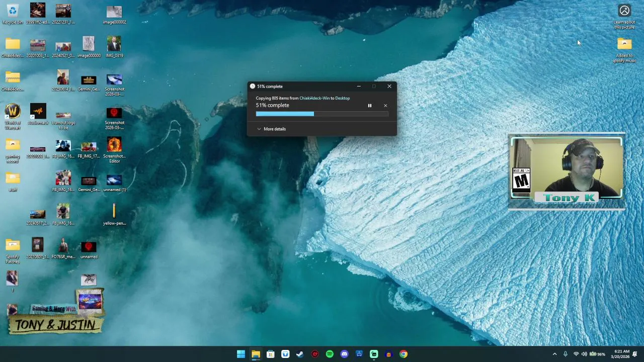644x362 pixels.
Task: Select the image000000 sketch file
Action: pyautogui.click(x=89, y=47)
